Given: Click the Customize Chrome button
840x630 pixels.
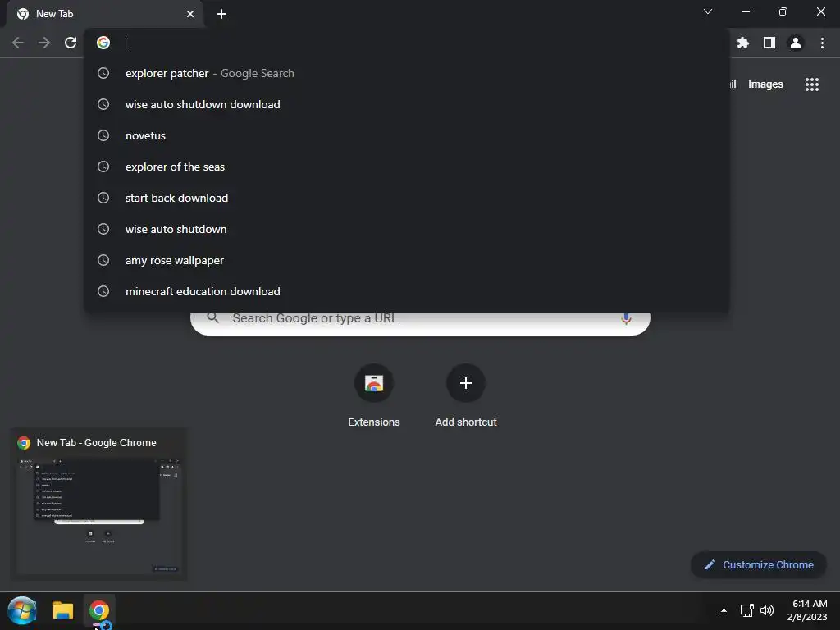Looking at the screenshot, I should point(759,564).
